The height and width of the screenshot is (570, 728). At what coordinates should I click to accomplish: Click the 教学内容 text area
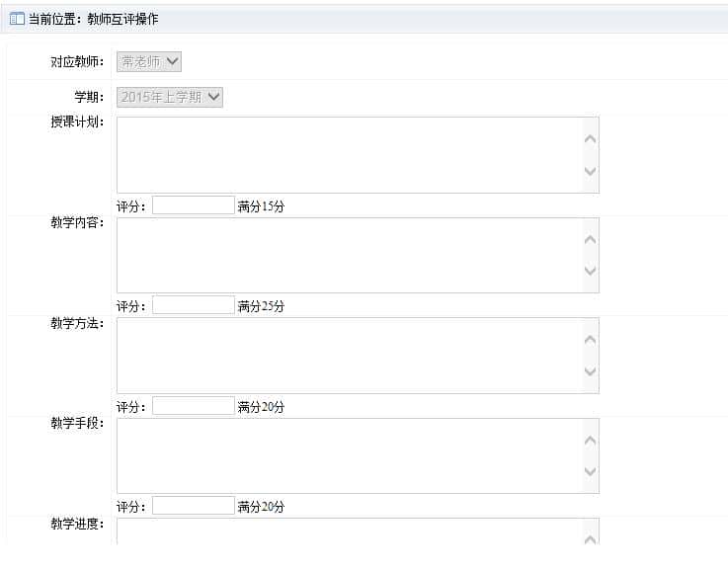coord(358,255)
